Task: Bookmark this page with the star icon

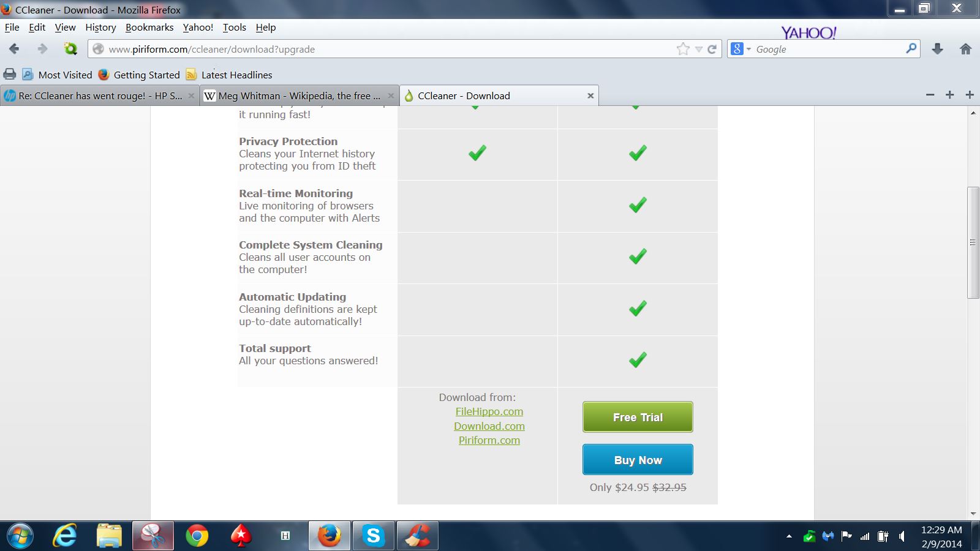Action: 683,49
